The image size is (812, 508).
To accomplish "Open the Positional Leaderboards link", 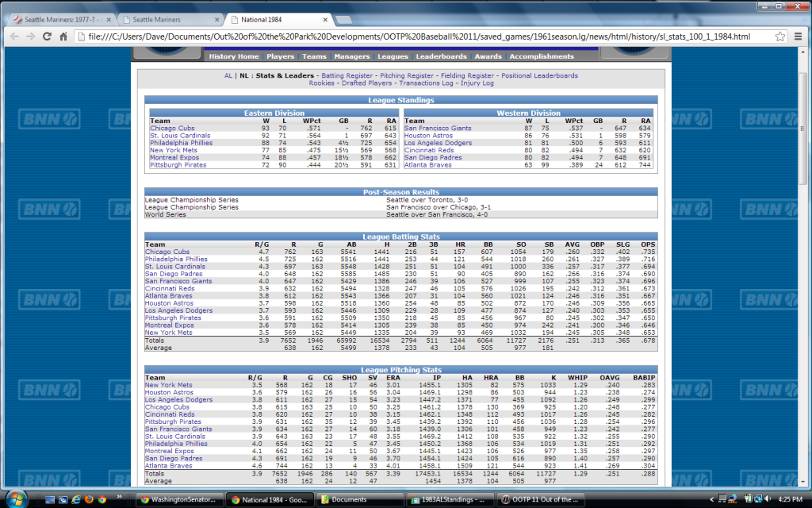I will [539, 75].
